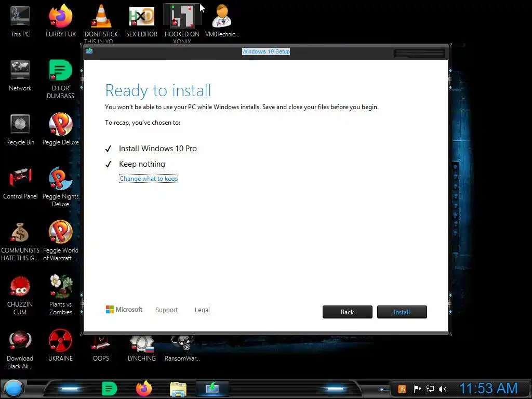Open the green chat app on taskbar
532x399 pixels.
(109, 389)
